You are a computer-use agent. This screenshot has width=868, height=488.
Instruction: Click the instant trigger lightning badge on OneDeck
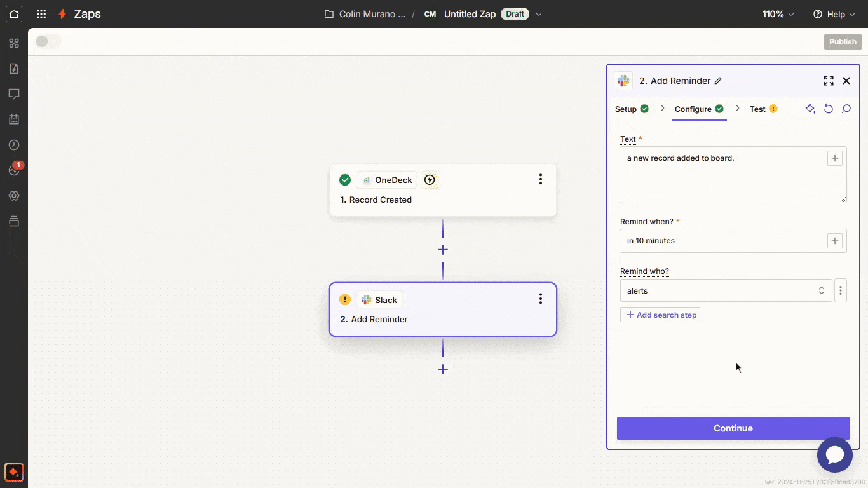pyautogui.click(x=430, y=180)
